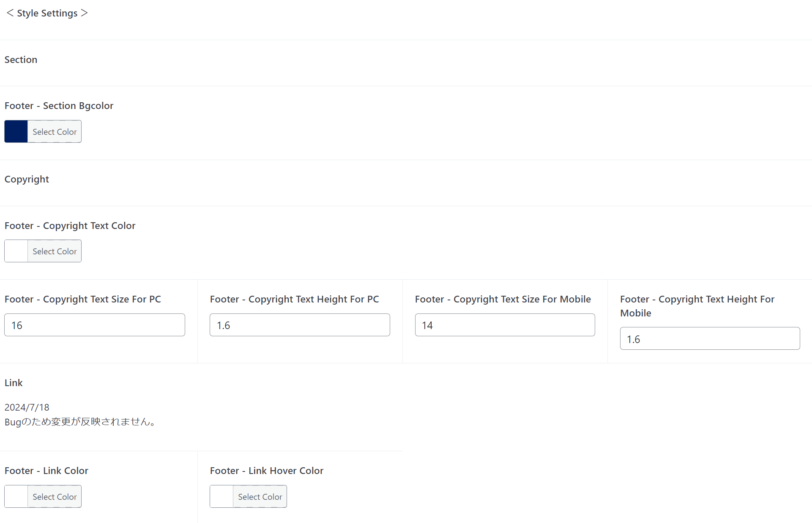Focus the Copyright Text Size For PC field
The height and width of the screenshot is (523, 812).
95,325
